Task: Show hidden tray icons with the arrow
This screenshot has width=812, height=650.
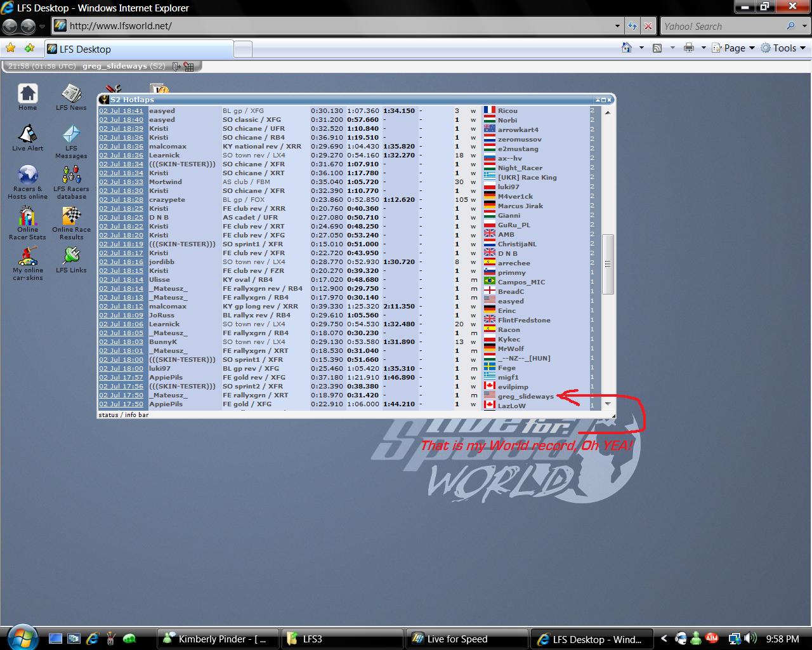Action: [664, 639]
